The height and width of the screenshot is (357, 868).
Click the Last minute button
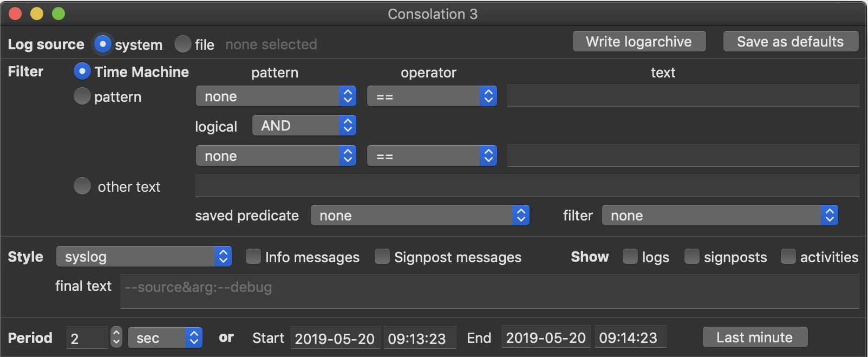tap(755, 337)
